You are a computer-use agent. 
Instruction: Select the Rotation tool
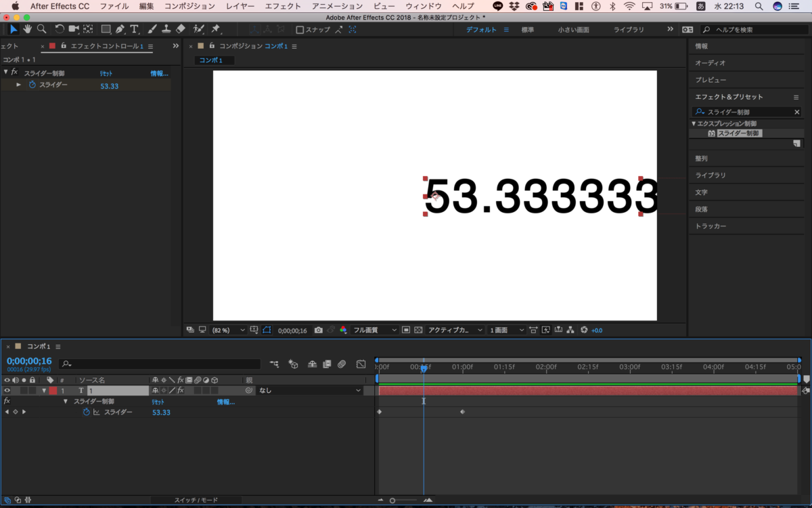point(60,29)
